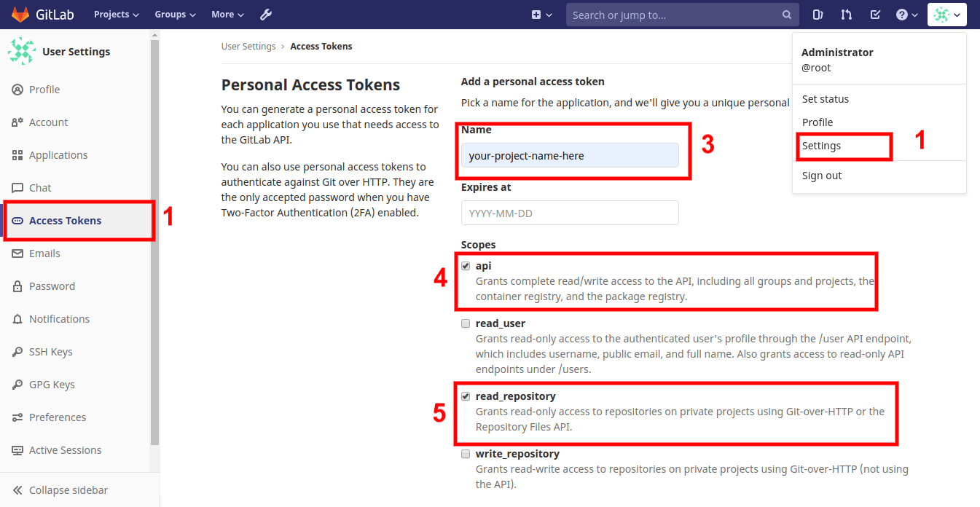This screenshot has width=980, height=507.
Task: Open the to-do list checkmark icon
Action: tap(875, 15)
